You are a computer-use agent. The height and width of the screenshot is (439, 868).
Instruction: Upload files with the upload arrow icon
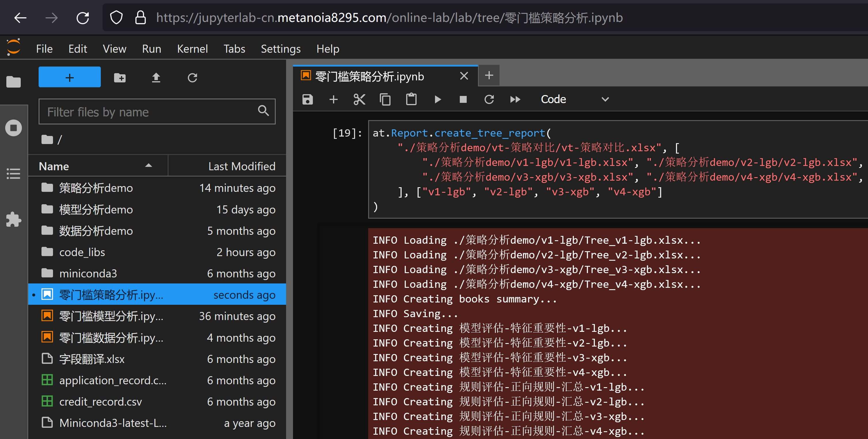[x=156, y=78]
